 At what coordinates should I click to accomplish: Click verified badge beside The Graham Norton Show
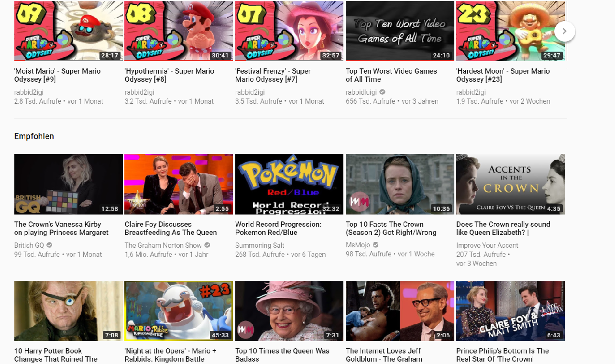coord(207,245)
